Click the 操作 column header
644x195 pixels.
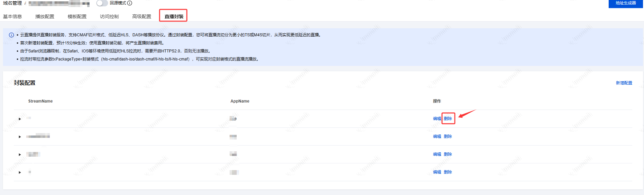coord(437,101)
